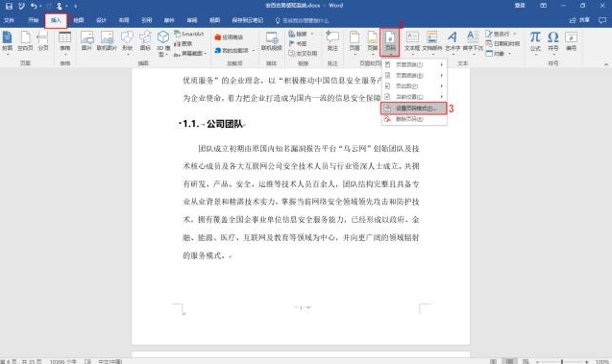Screen dimensions: 612x364
Task: Insert a 3D model
Action: coord(163,43)
